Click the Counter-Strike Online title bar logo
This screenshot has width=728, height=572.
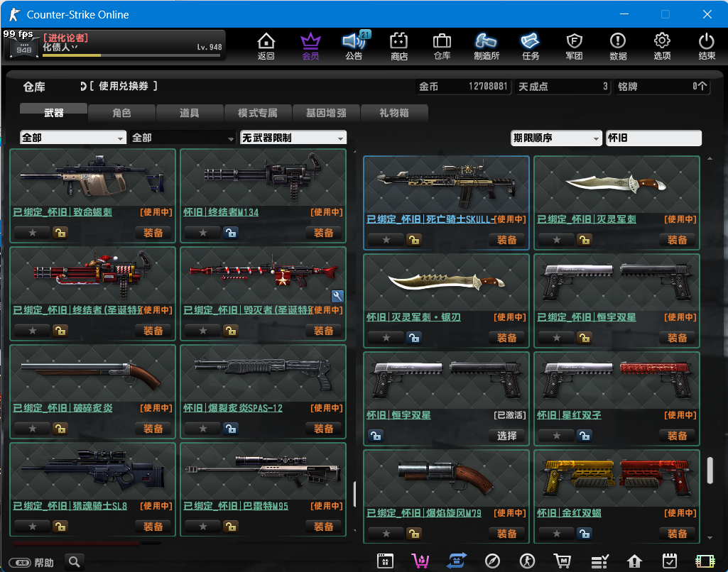[x=14, y=14]
